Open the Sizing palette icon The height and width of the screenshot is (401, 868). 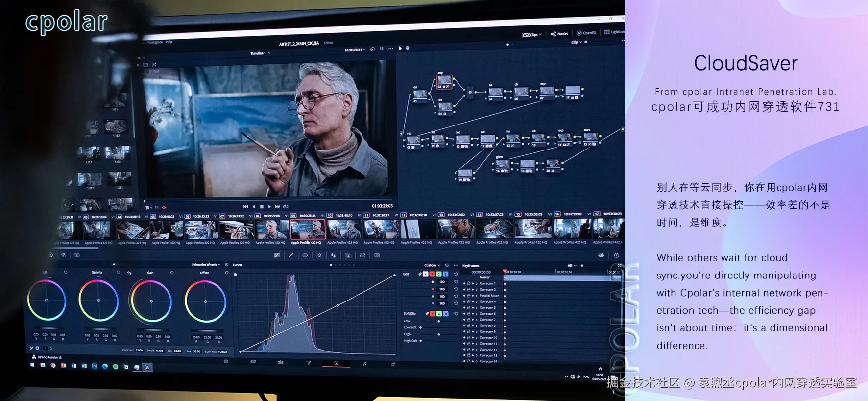[362, 255]
